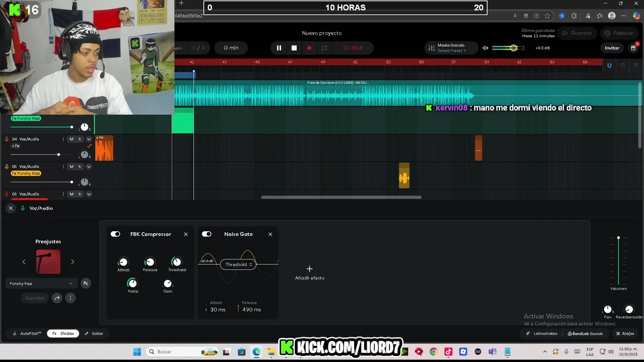This screenshot has width=644, height=362.
Task: Mute track 06 Voz/Audio
Action: tap(71, 194)
